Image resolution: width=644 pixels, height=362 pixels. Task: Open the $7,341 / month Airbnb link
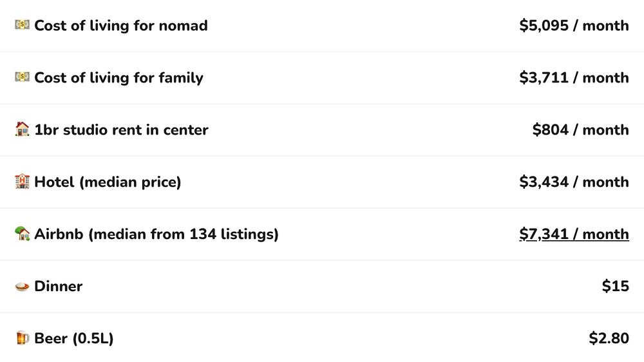coord(574,234)
